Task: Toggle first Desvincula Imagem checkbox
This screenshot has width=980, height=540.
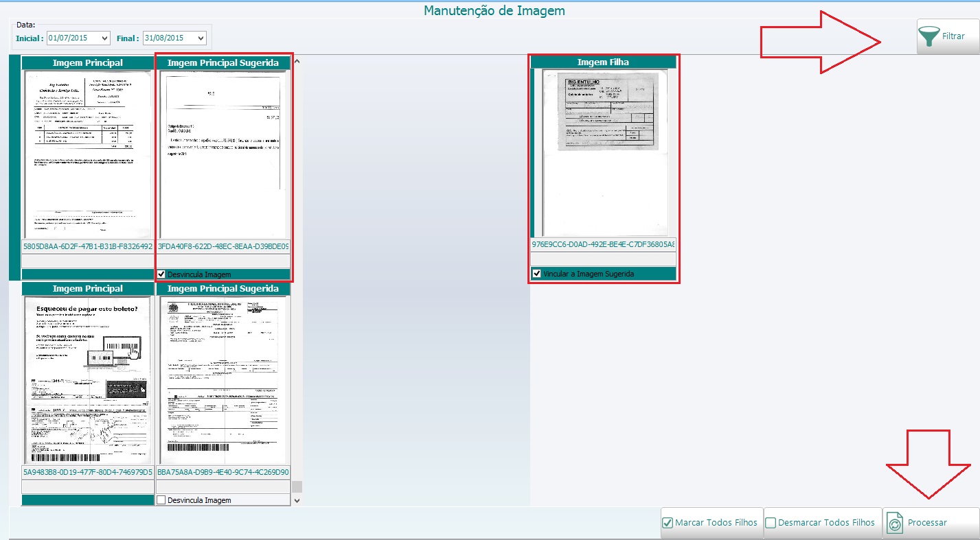Action: point(161,274)
